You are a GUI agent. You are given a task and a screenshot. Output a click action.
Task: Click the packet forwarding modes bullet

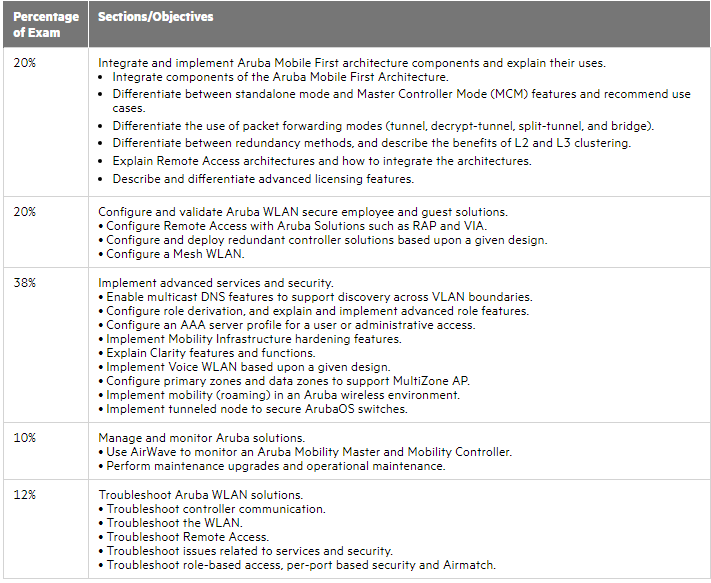[x=383, y=126]
